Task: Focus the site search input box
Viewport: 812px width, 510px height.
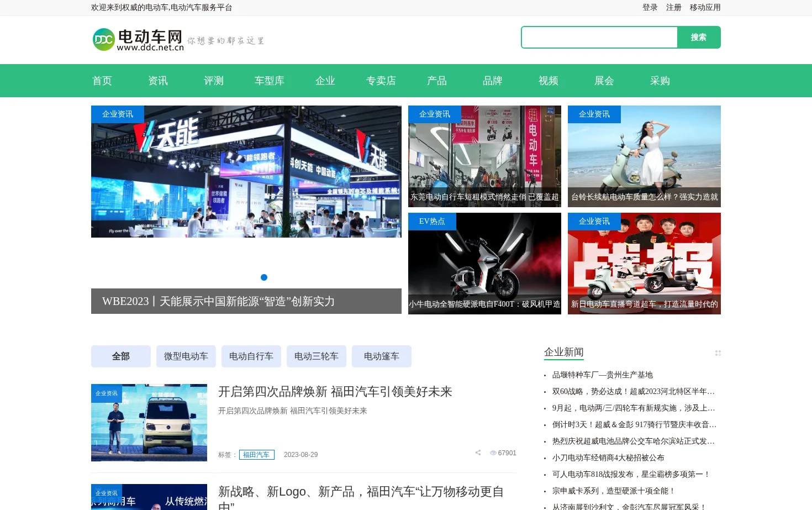Action: (599, 38)
